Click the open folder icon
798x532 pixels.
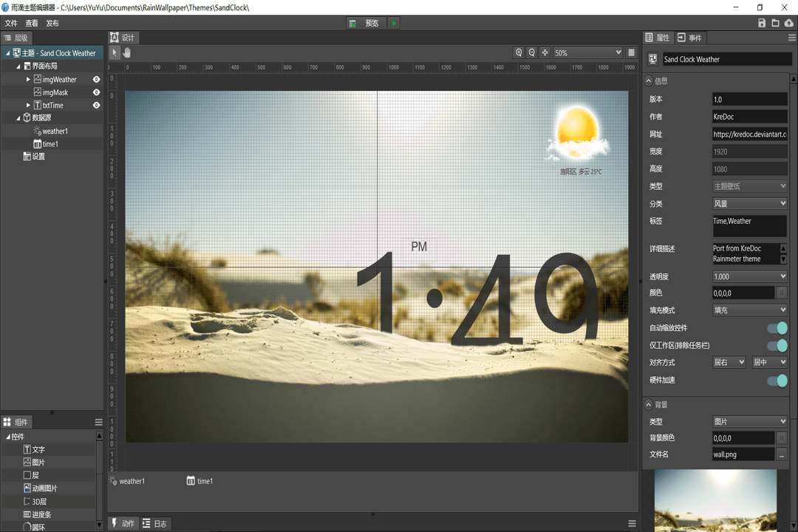[775, 23]
